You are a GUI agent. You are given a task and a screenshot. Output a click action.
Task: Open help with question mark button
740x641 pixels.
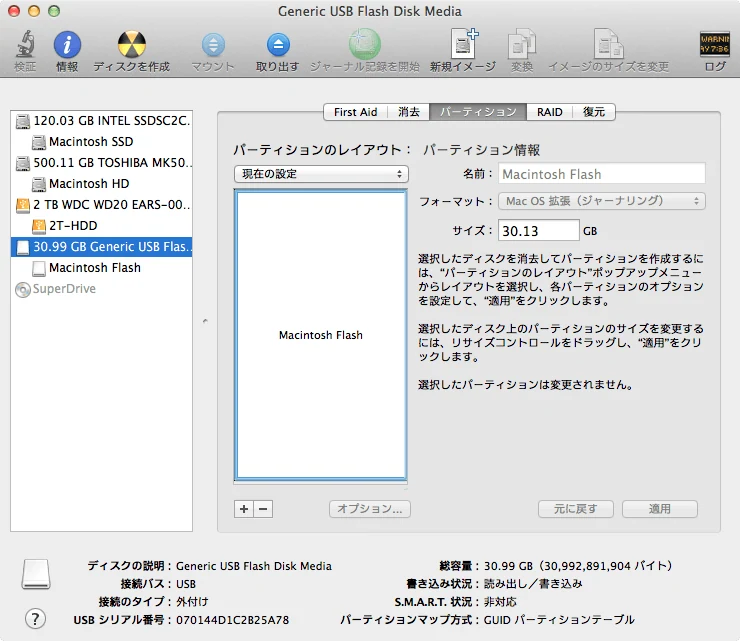tap(35, 619)
